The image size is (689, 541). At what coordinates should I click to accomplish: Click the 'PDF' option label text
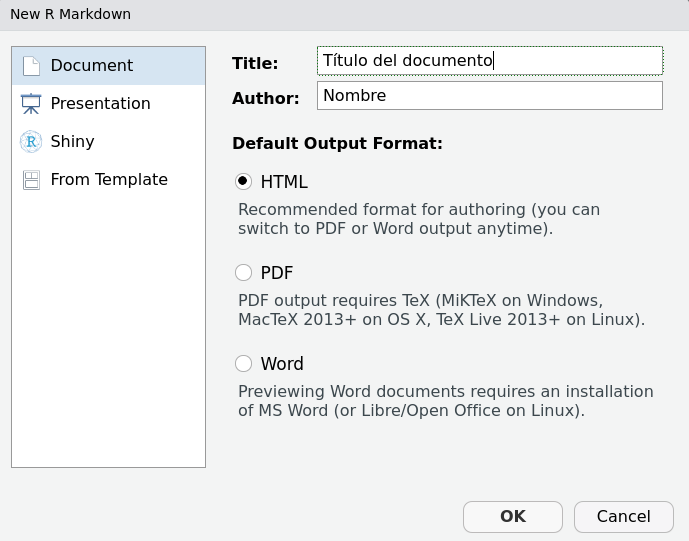[277, 273]
